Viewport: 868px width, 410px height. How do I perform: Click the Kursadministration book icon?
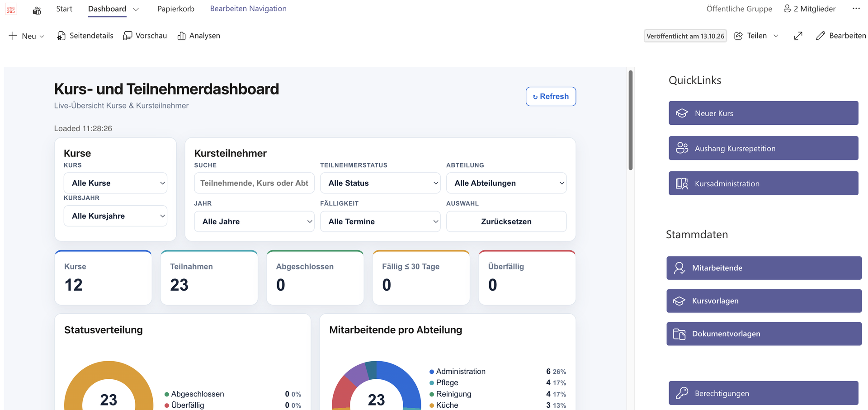tap(682, 184)
